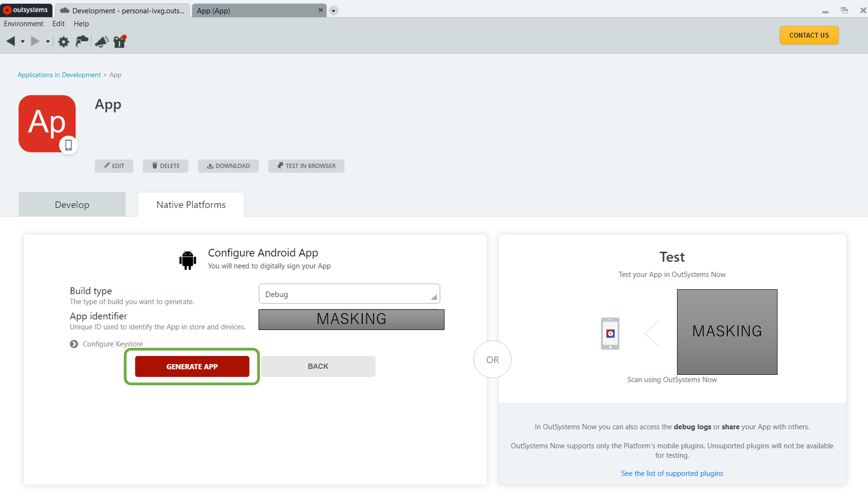The image size is (868, 500).
Task: Open the back history dropdown arrow
Action: [22, 42]
